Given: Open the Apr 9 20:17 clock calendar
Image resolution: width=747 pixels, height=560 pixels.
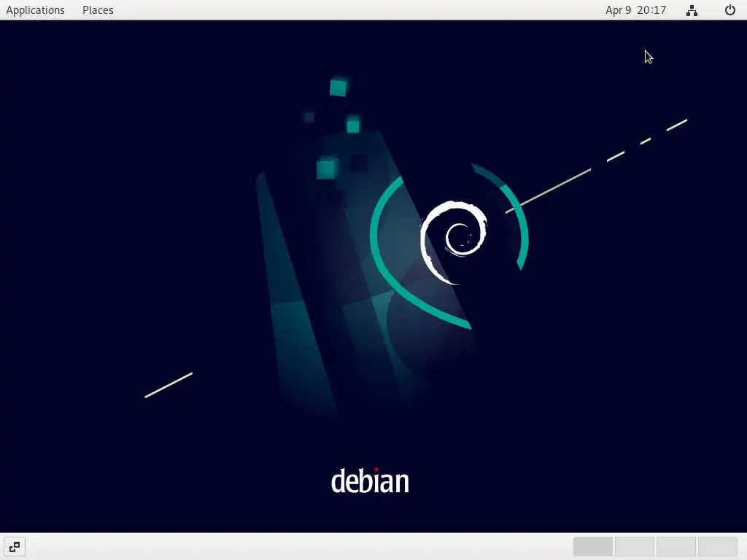Looking at the screenshot, I should tap(635, 10).
